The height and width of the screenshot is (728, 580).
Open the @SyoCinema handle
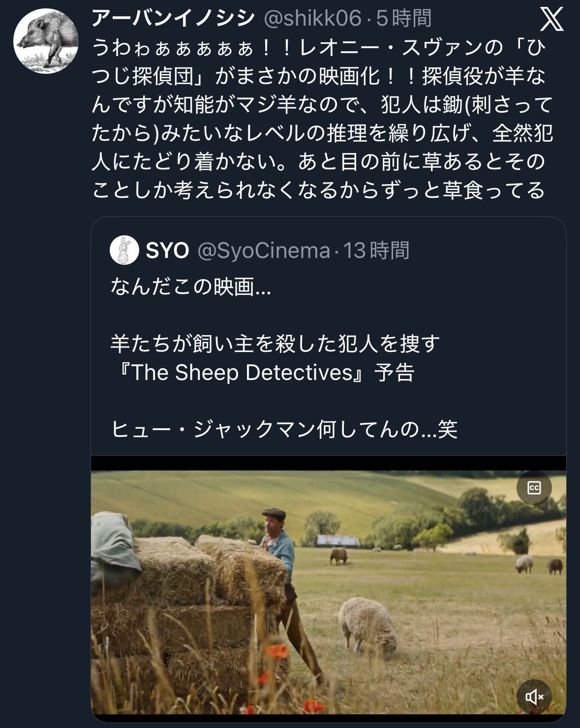click(x=264, y=251)
